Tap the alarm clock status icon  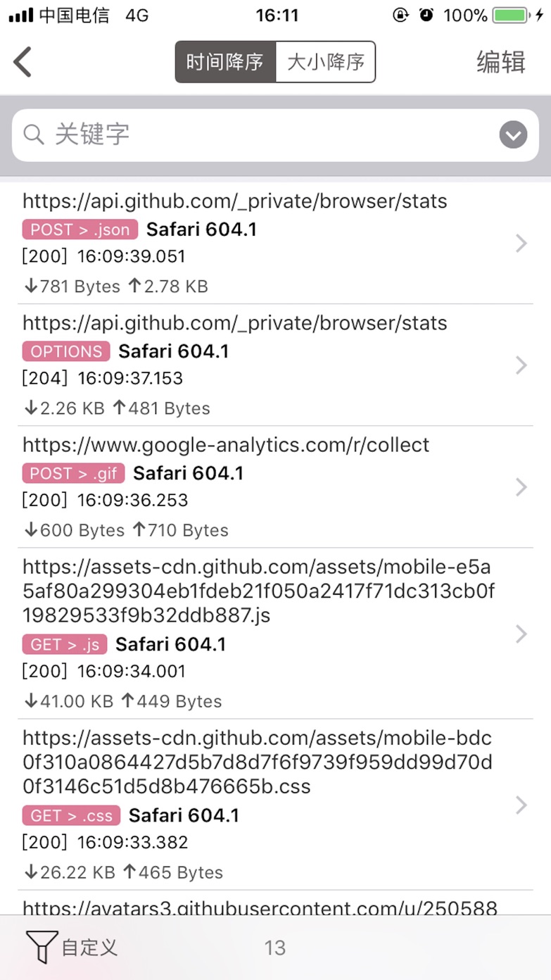tap(426, 15)
